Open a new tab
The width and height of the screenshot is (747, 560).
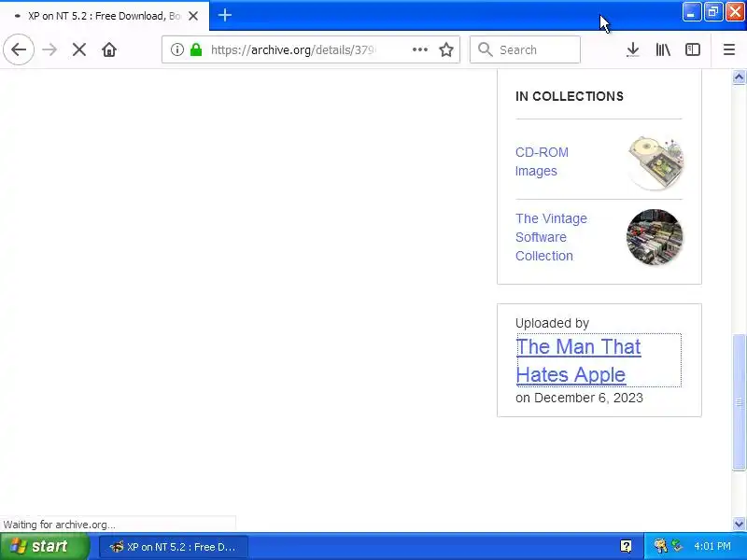(225, 15)
